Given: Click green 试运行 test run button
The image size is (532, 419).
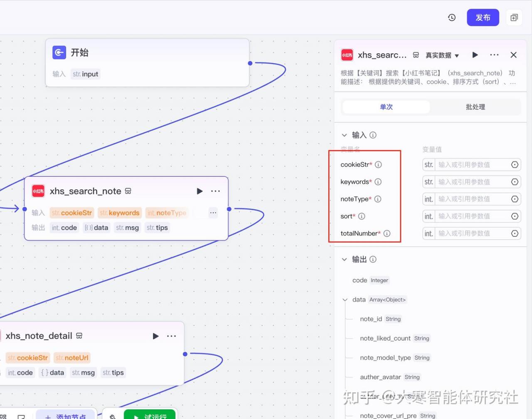Looking at the screenshot, I should 150,415.
